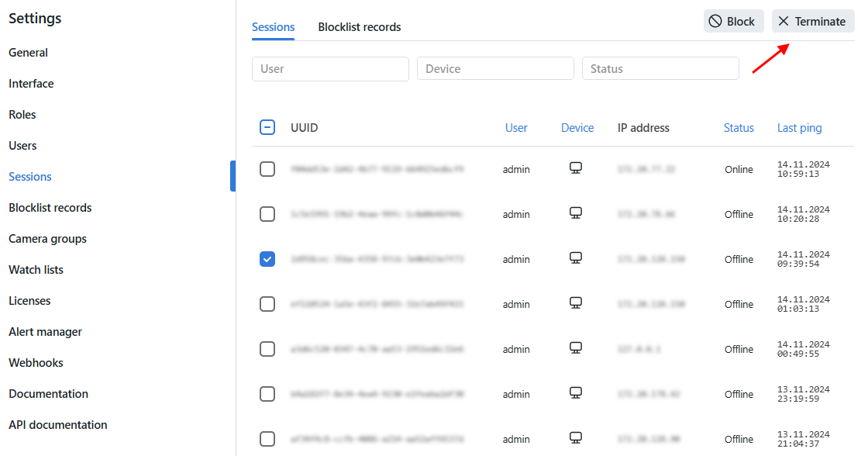This screenshot has width=868, height=456.
Task: Sort sessions by Last ping column
Action: [x=799, y=128]
